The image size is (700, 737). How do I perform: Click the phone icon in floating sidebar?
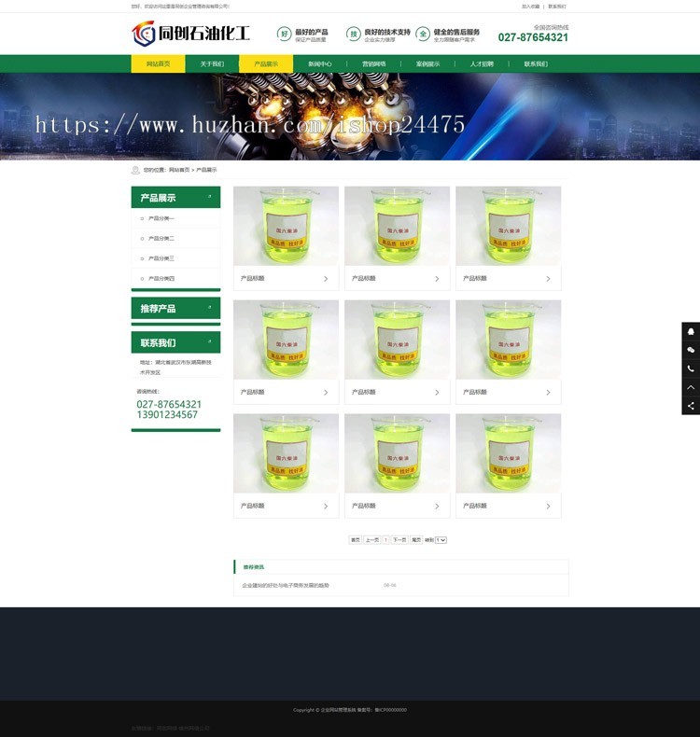click(x=691, y=369)
